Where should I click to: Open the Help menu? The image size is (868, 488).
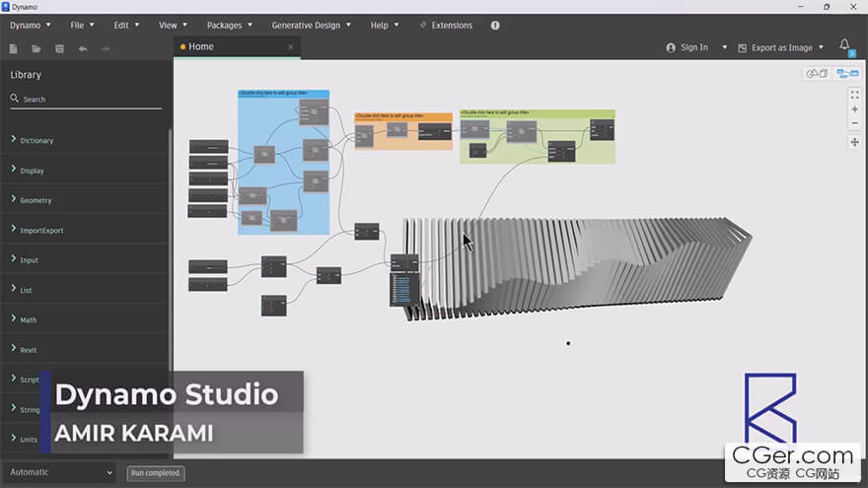pos(384,26)
